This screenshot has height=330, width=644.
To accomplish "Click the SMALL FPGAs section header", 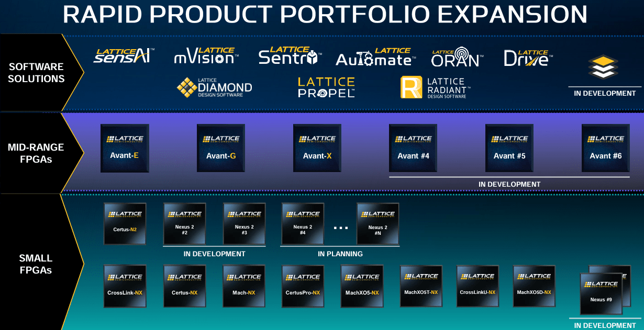I will click(36, 265).
